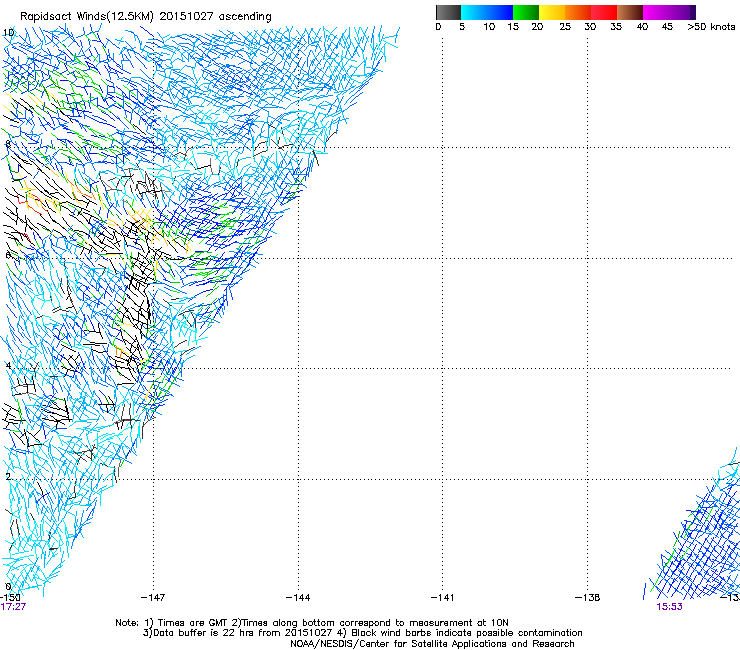
Task: Click the -147 longitude axis label
Action: (153, 598)
